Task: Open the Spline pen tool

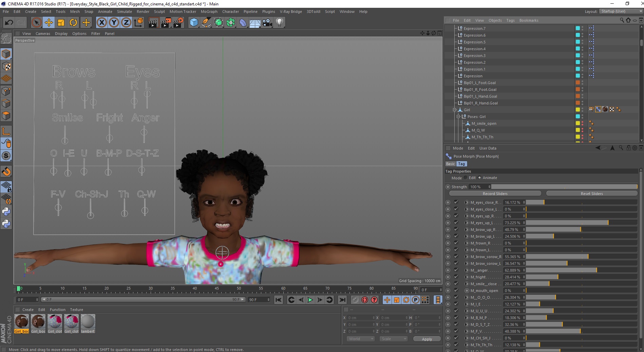Action: (x=206, y=23)
